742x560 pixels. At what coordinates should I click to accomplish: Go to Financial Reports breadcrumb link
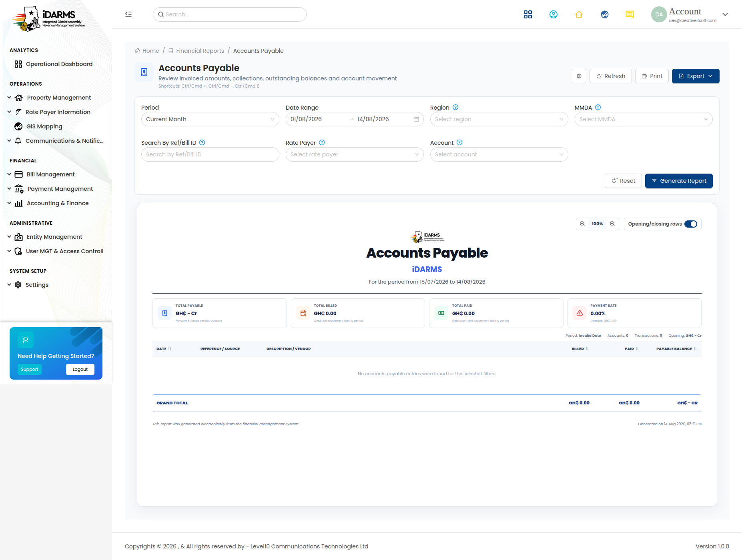(x=196, y=51)
